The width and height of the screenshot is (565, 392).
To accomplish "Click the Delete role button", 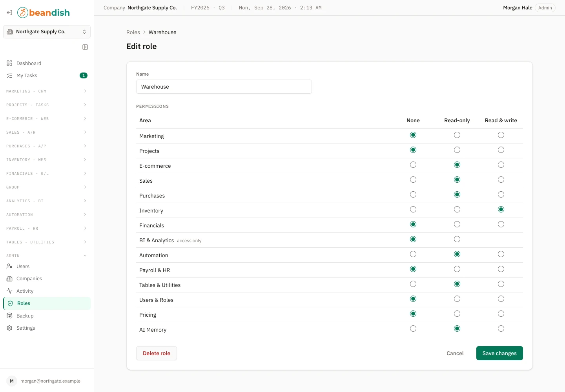I will pyautogui.click(x=157, y=353).
